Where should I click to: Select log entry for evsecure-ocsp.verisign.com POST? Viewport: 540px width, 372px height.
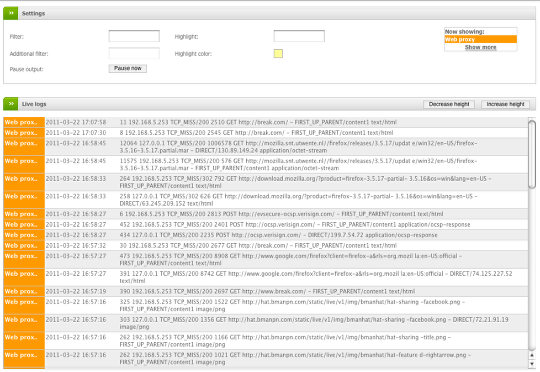[x=266, y=214]
